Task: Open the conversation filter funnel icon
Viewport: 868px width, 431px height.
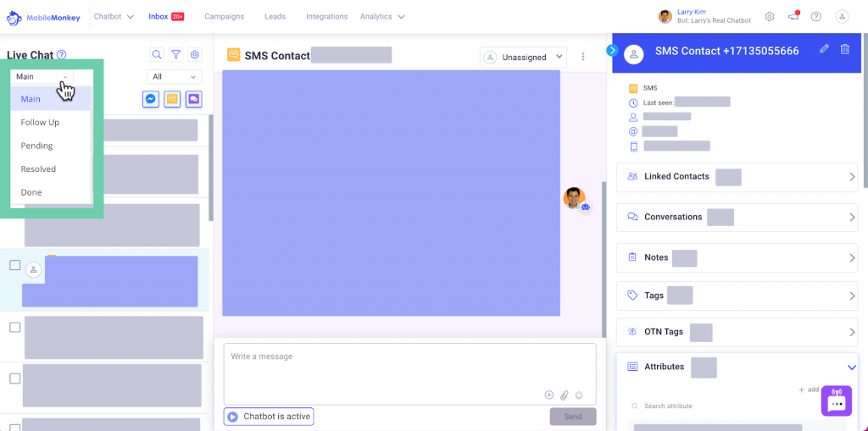Action: 176,54
